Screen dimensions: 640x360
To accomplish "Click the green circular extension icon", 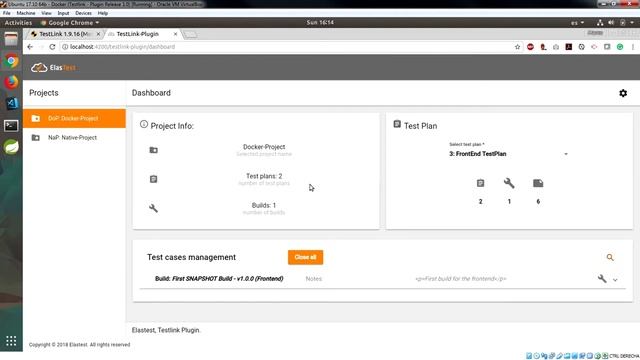I will click(x=620, y=47).
